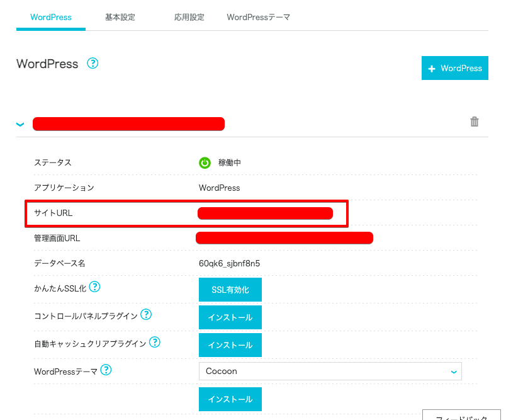Open the help icon beside WordPress heading
Image resolution: width=506 pixels, height=420 pixels.
[x=93, y=63]
